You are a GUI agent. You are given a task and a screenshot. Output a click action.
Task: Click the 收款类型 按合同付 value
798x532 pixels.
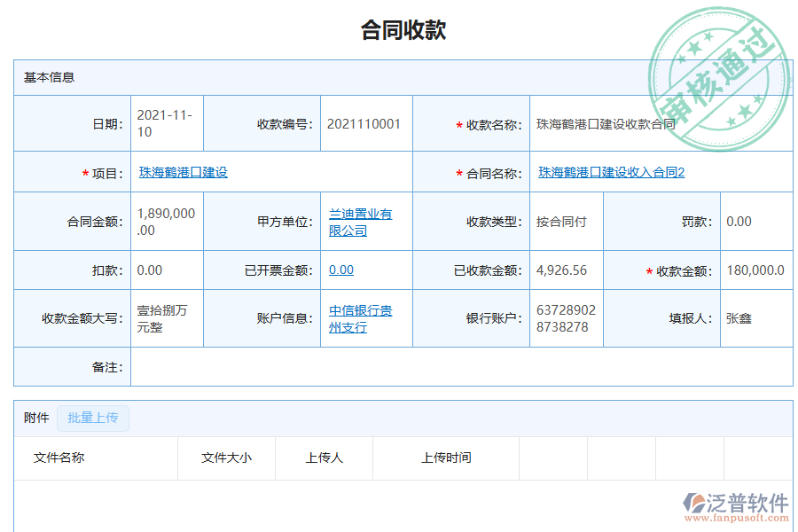[559, 222]
